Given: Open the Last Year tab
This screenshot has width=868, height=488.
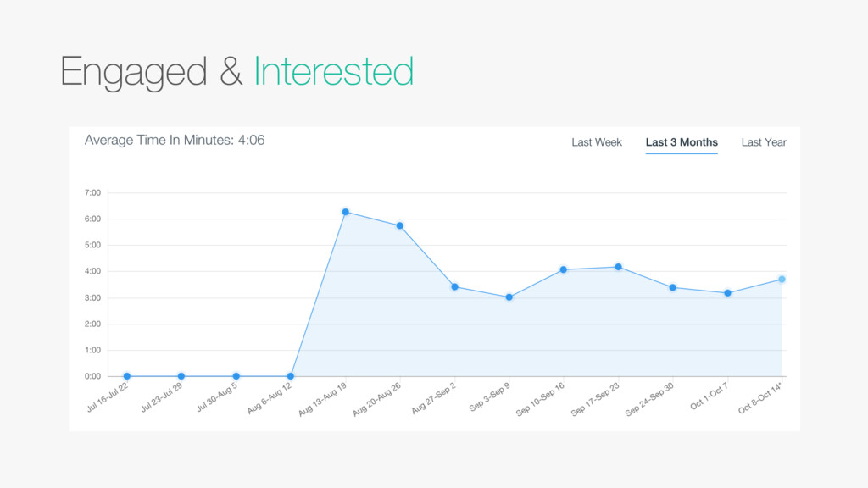Looking at the screenshot, I should 764,142.
